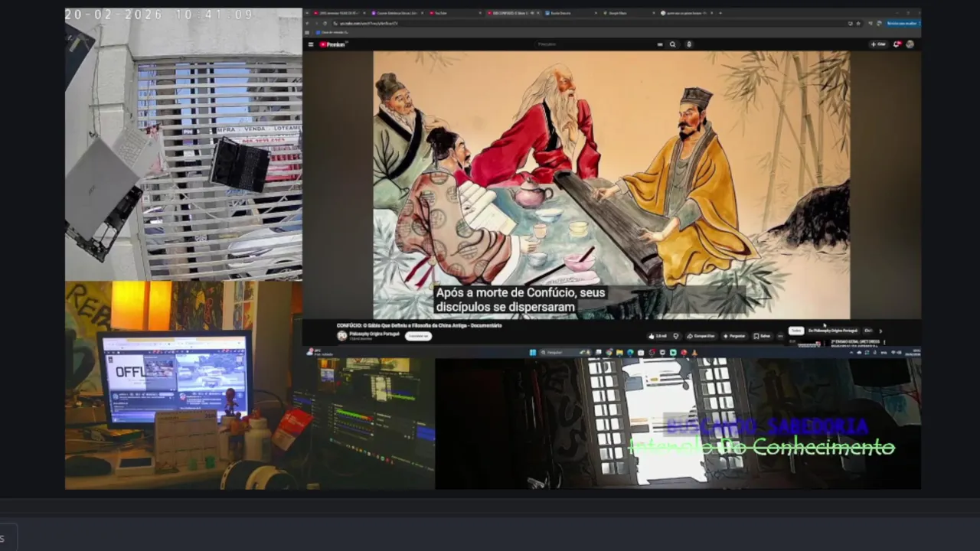Select the De Philosophy Origins Portugal chip

click(833, 331)
